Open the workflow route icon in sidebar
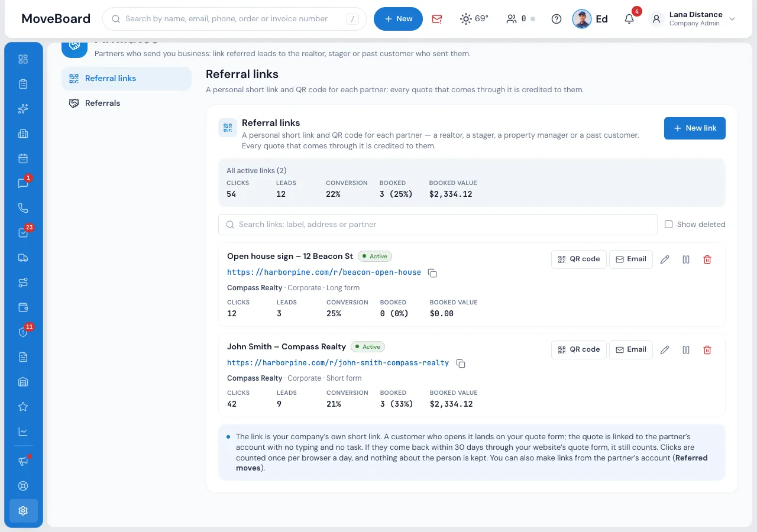The height and width of the screenshot is (532, 757). point(23,283)
